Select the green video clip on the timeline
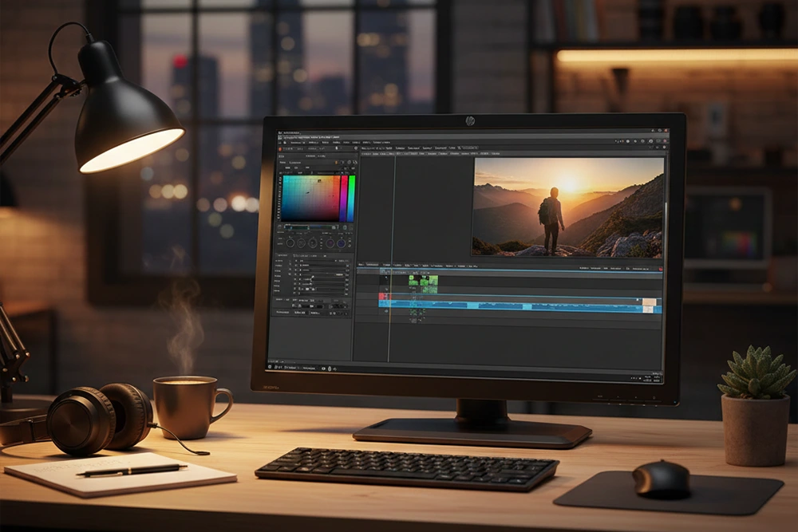Screen dimensions: 798x532 (424, 284)
